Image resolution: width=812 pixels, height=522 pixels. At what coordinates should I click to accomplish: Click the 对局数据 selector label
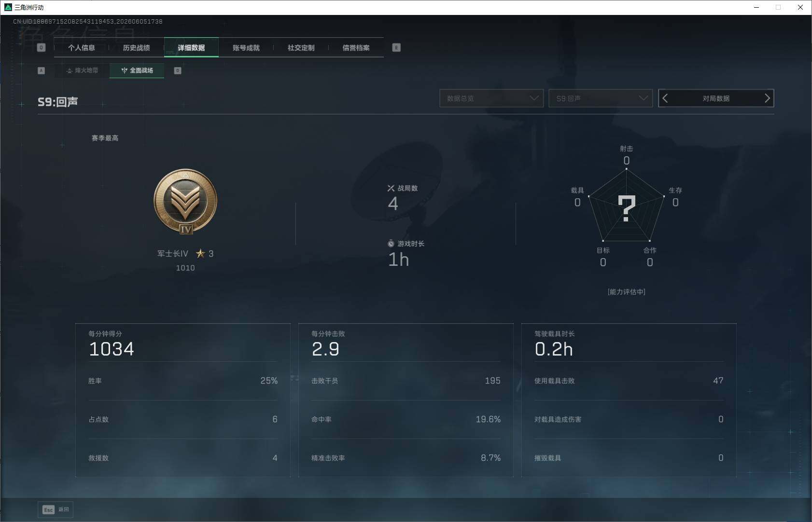(716, 98)
